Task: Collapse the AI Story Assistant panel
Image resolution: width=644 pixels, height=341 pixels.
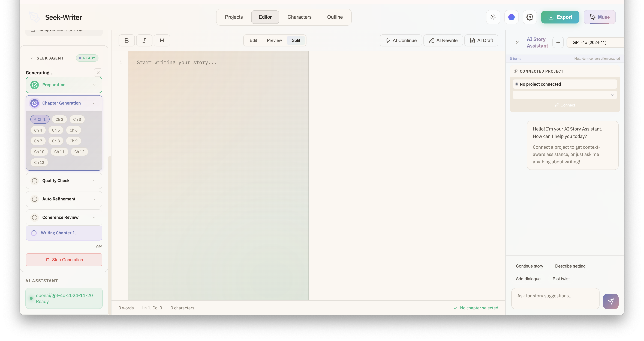Action: click(x=517, y=43)
